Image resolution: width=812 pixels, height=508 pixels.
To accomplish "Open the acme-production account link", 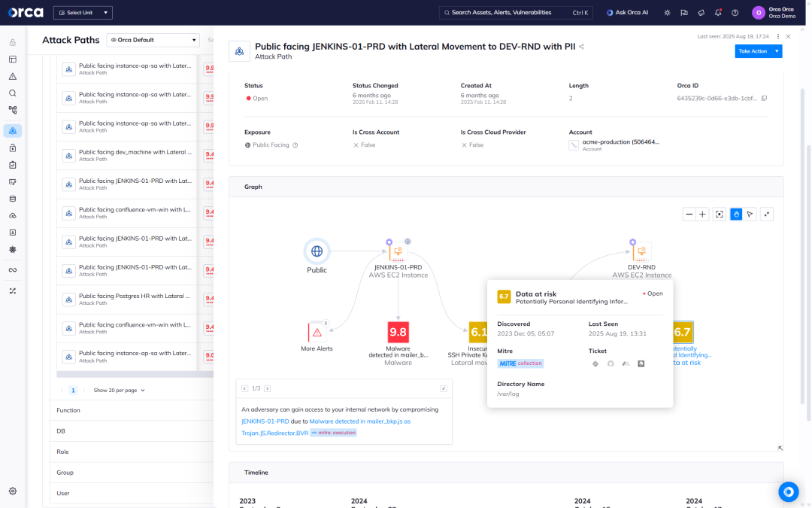I will [620, 142].
